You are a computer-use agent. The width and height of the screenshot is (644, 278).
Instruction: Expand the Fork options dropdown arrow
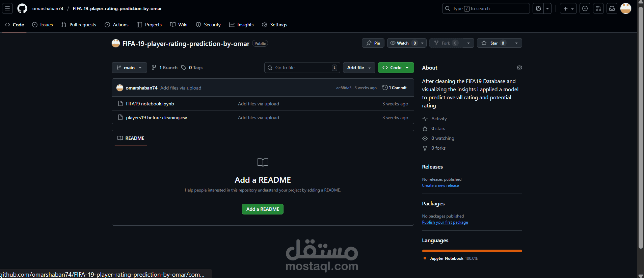click(468, 43)
